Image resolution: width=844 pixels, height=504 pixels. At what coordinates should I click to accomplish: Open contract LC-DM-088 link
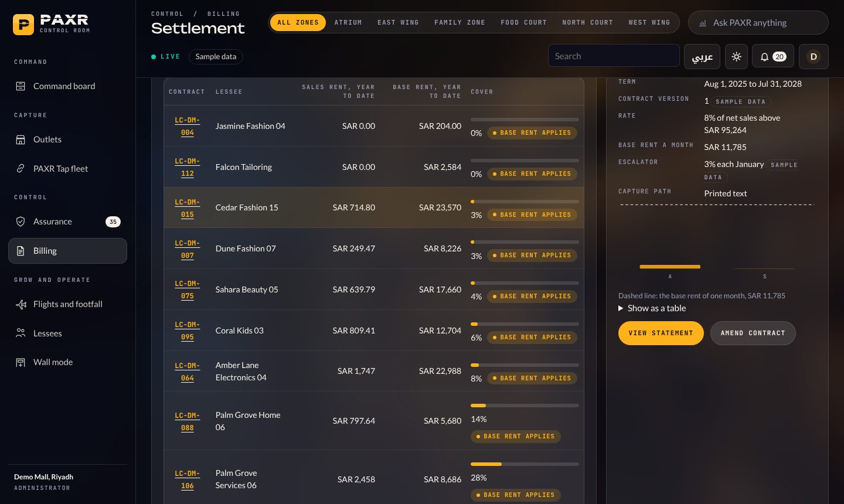(x=187, y=421)
